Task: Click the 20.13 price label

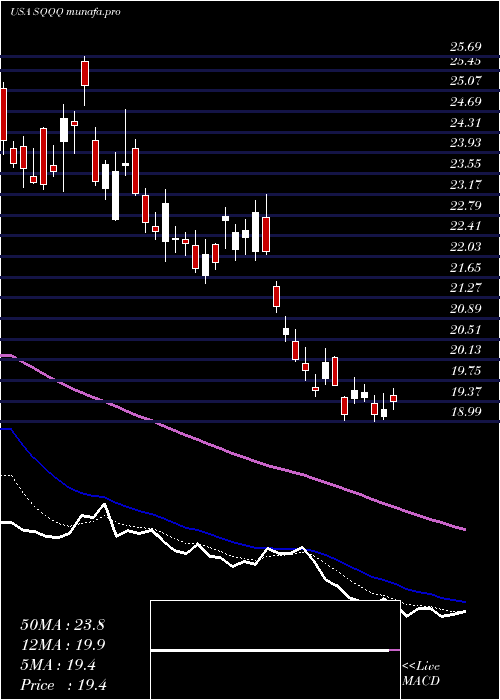Action: pos(465,350)
